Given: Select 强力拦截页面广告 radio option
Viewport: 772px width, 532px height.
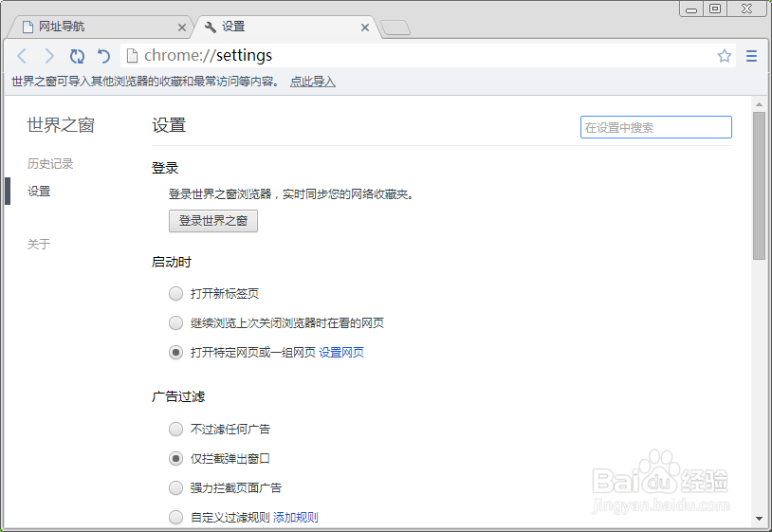Looking at the screenshot, I should pyautogui.click(x=175, y=488).
